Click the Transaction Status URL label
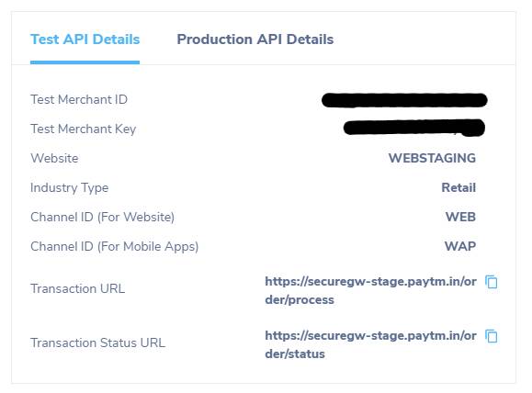The width and height of the screenshot is (532, 393). tap(97, 342)
